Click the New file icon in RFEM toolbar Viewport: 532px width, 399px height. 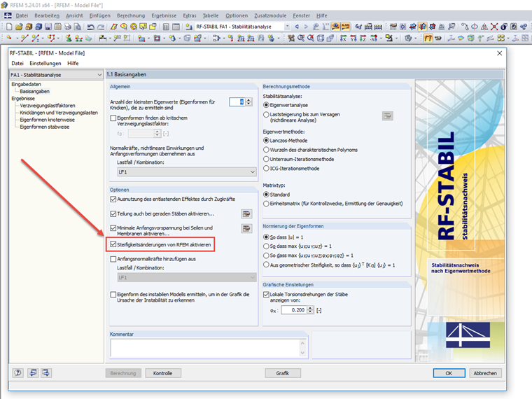[x=9, y=27]
